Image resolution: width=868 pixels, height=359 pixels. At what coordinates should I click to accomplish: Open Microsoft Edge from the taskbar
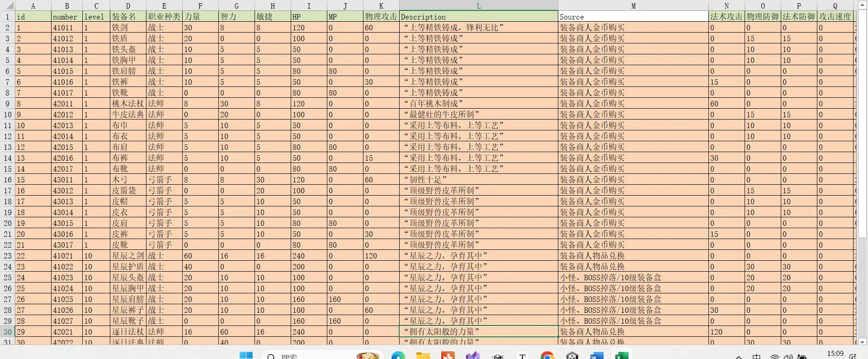[x=398, y=356]
